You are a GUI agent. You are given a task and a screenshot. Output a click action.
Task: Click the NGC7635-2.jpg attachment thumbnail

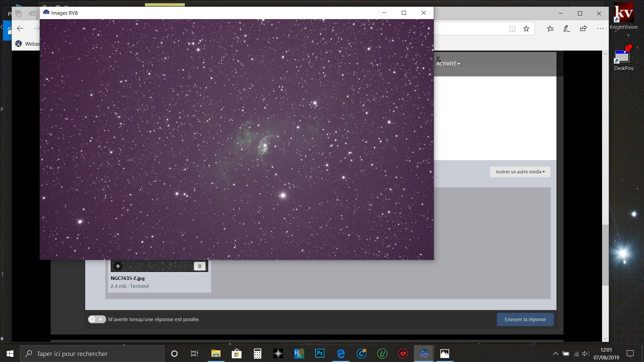(x=158, y=266)
